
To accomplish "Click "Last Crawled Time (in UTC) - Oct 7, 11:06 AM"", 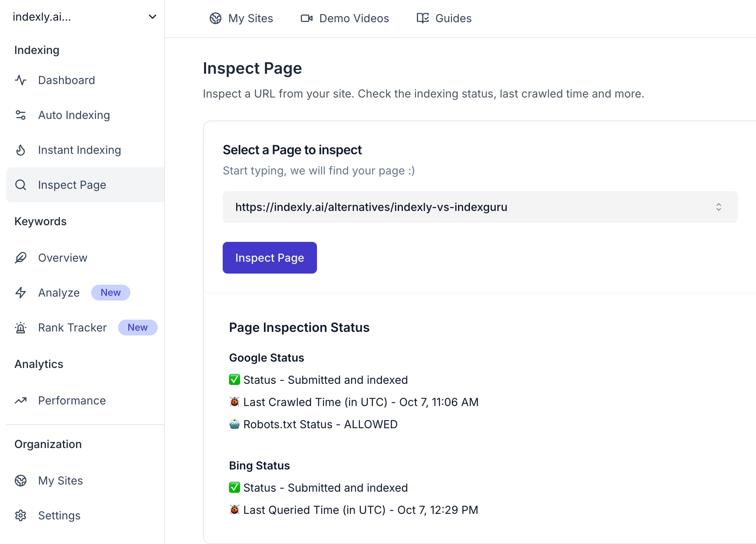I will point(361,402).
